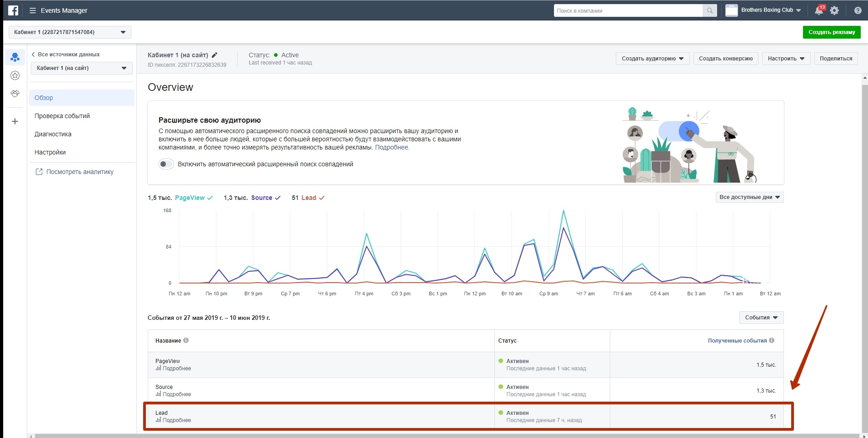Click chart icon under Source row
The image size is (868, 438).
tap(158, 394)
